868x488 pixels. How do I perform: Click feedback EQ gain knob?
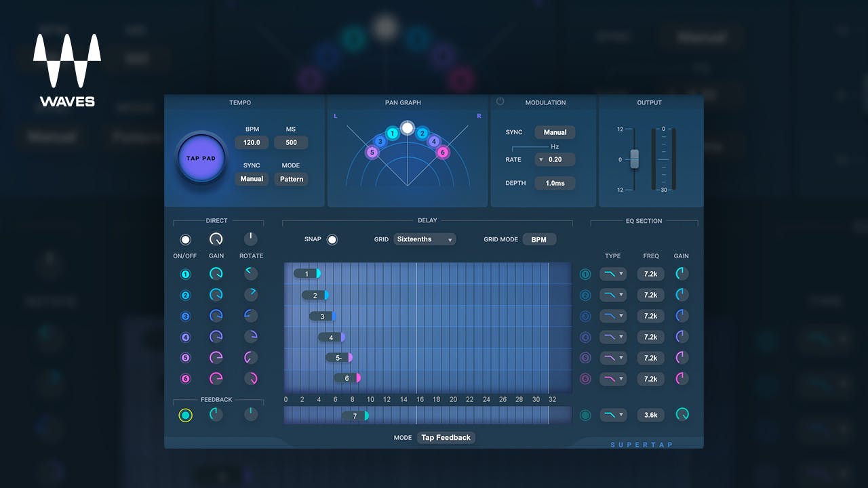tap(682, 414)
